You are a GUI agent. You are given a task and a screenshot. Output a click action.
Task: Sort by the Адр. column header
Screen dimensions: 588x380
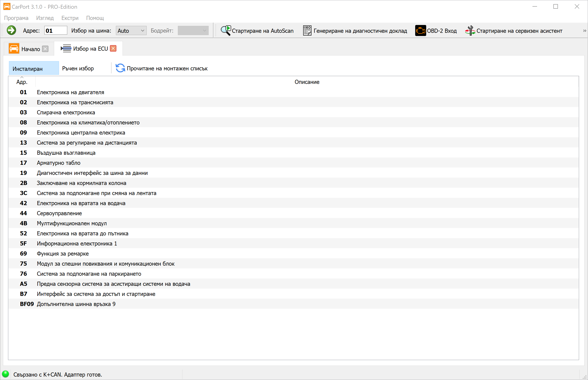click(x=22, y=82)
